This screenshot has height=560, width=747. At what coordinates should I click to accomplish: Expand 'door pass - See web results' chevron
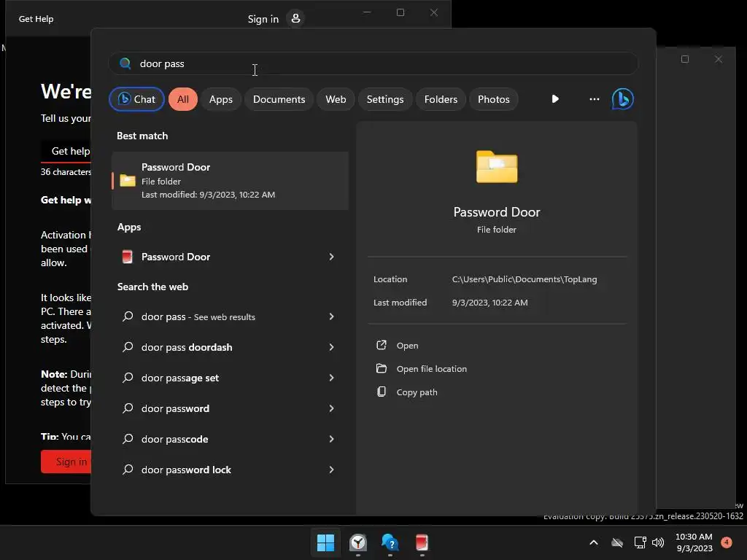331,316
